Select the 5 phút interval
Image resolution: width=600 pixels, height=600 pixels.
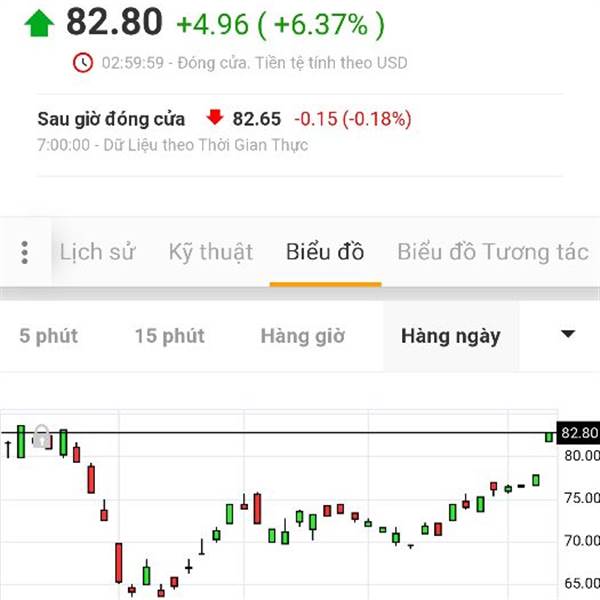[x=49, y=336]
